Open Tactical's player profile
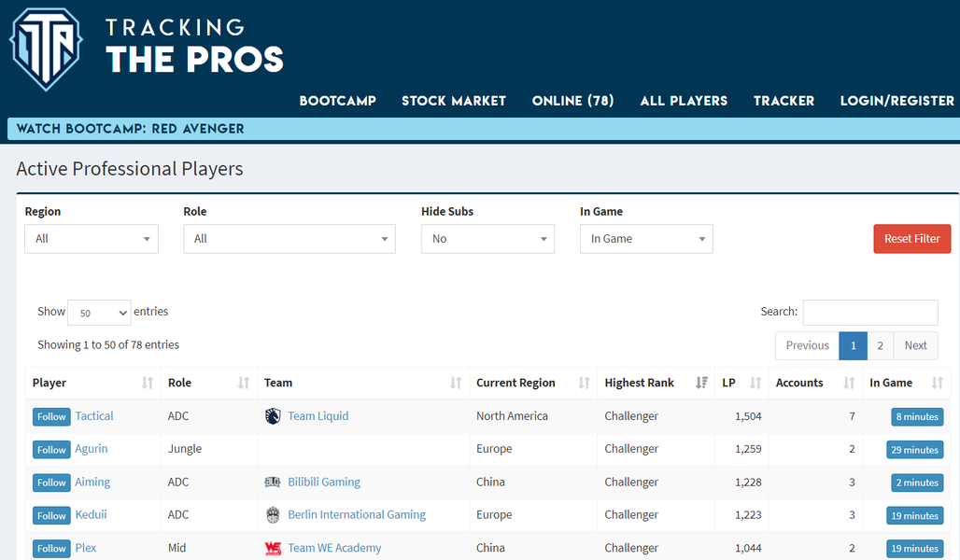This screenshot has width=960, height=560. tap(94, 416)
